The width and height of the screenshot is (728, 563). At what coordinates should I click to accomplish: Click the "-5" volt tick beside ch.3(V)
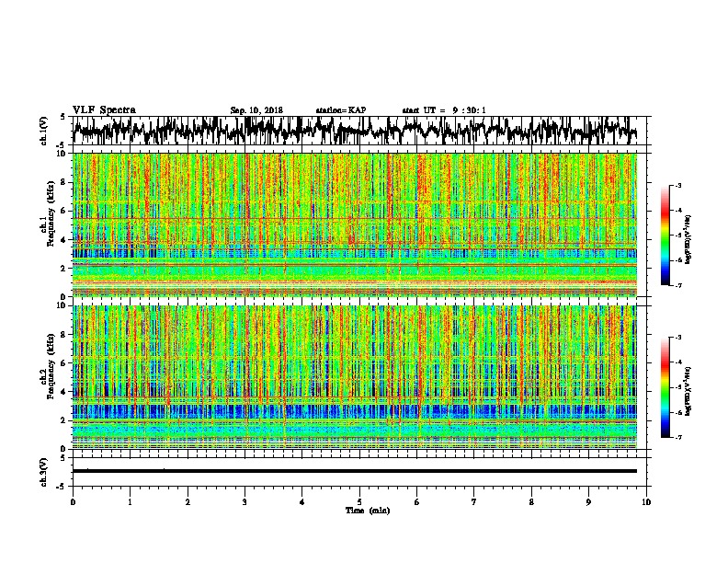pos(62,487)
